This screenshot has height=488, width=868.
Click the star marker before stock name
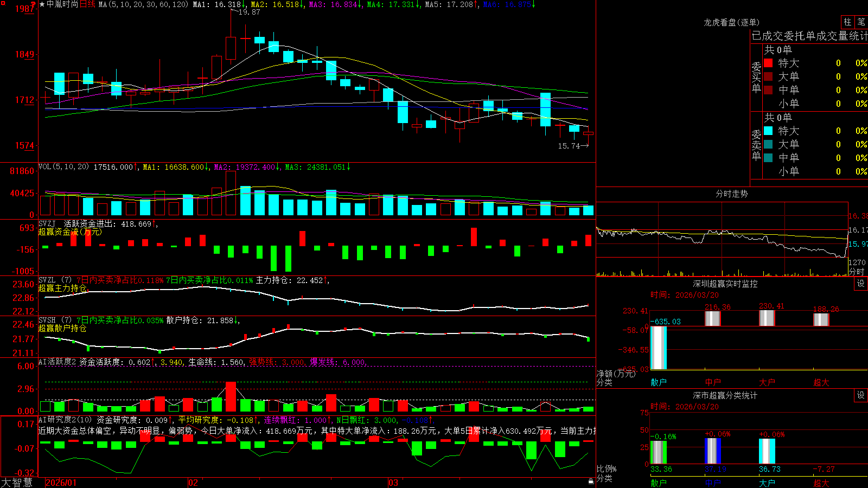pyautogui.click(x=42, y=4)
